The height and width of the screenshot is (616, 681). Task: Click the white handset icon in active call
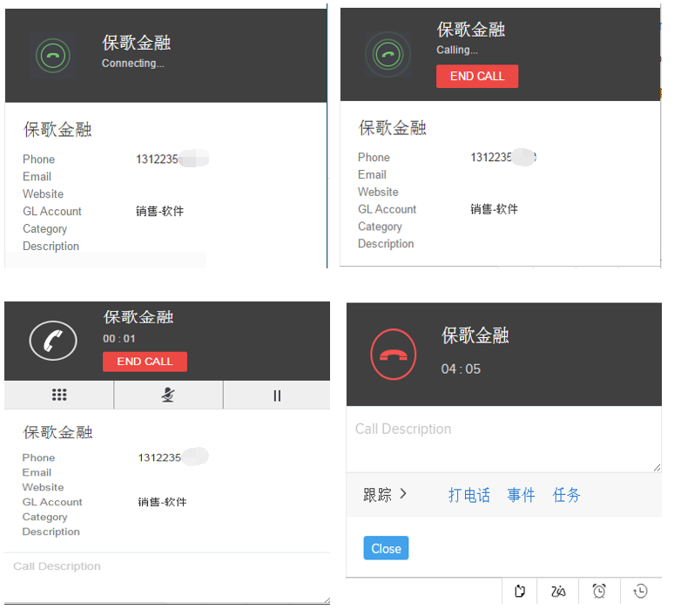coord(53,340)
